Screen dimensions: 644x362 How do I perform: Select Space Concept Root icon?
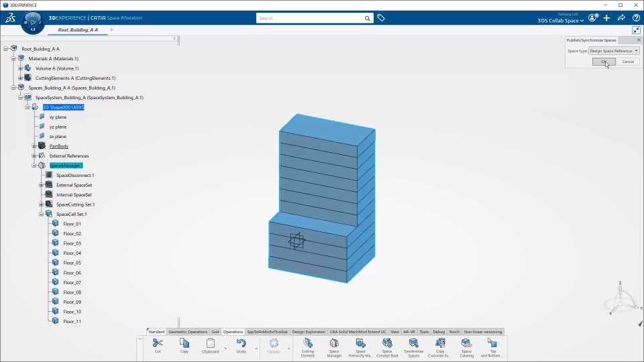point(387,347)
